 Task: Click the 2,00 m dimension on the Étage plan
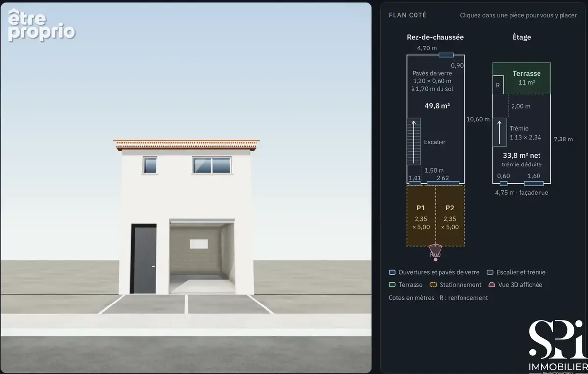[520, 106]
